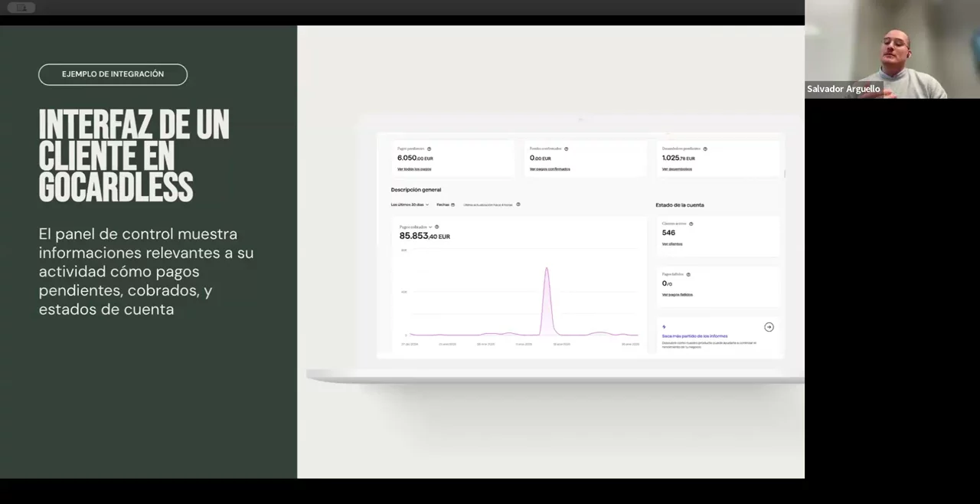Click the 'Salvador Arguello' name label
Screen dimensions: 980x504
point(844,89)
